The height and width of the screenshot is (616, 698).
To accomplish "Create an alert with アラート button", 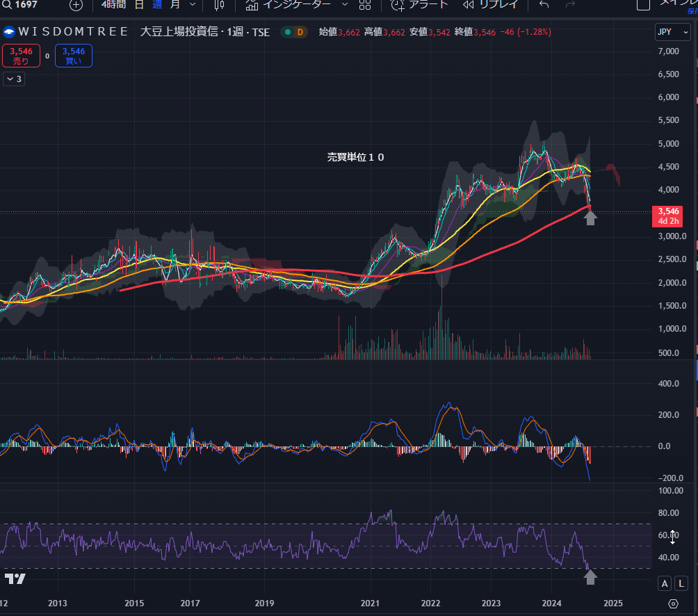I will pos(419,5).
